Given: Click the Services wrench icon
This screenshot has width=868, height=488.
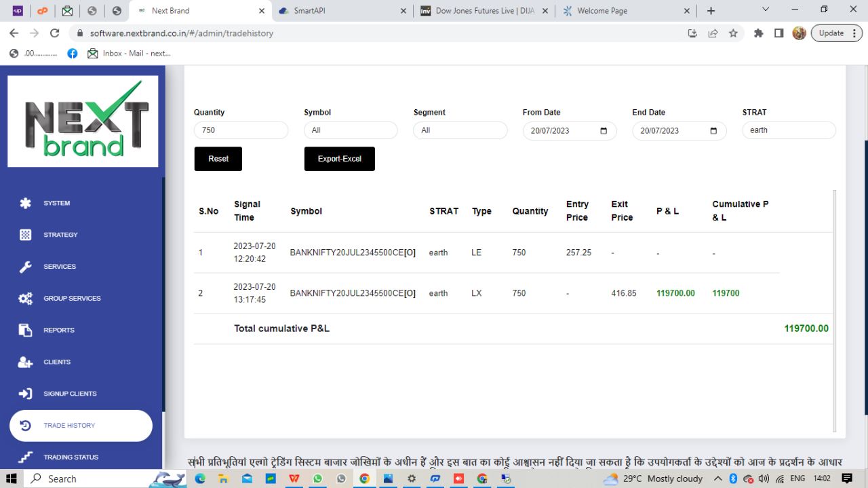Looking at the screenshot, I should coord(26,267).
